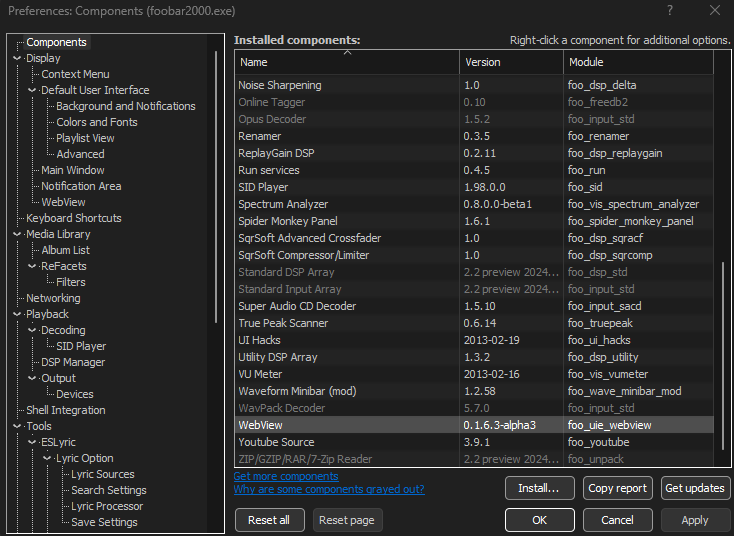
Task: Collapse the Default User Interface node
Action: [x=32, y=90]
